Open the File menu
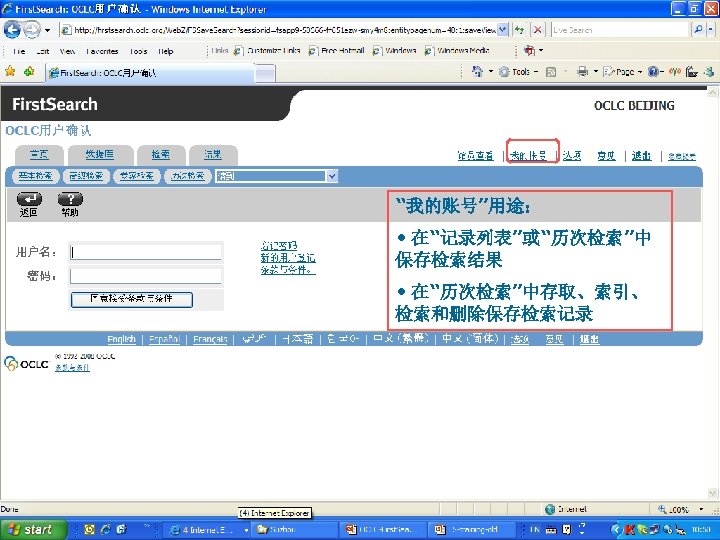 19,51
